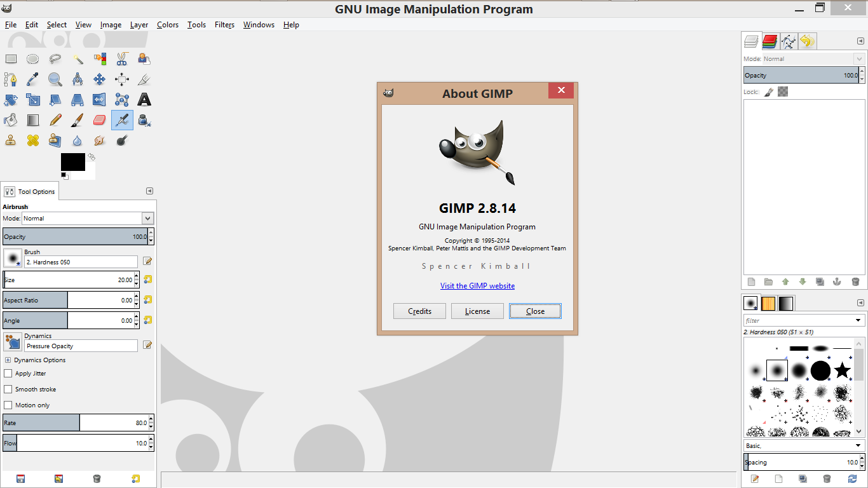
Task: Open the Layers dock tab configuration menu
Action: pyautogui.click(x=860, y=41)
